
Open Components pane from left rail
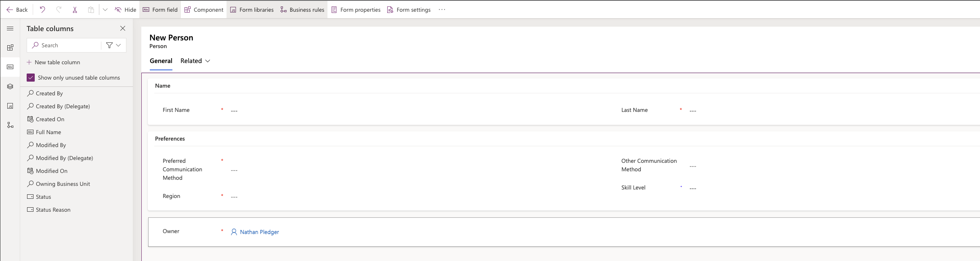click(10, 48)
